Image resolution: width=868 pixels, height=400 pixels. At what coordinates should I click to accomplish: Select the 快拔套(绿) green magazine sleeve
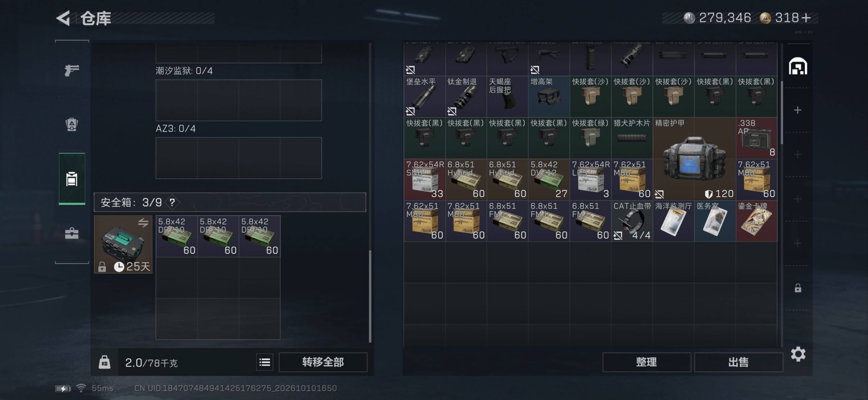(590, 138)
